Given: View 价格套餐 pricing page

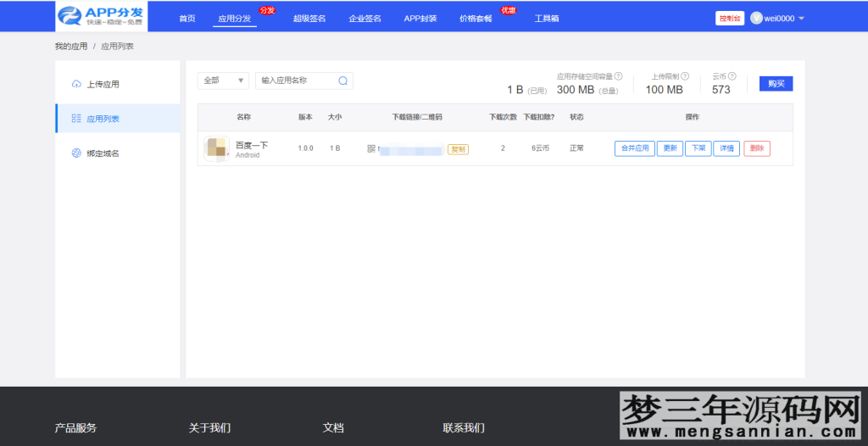Looking at the screenshot, I should coord(476,19).
